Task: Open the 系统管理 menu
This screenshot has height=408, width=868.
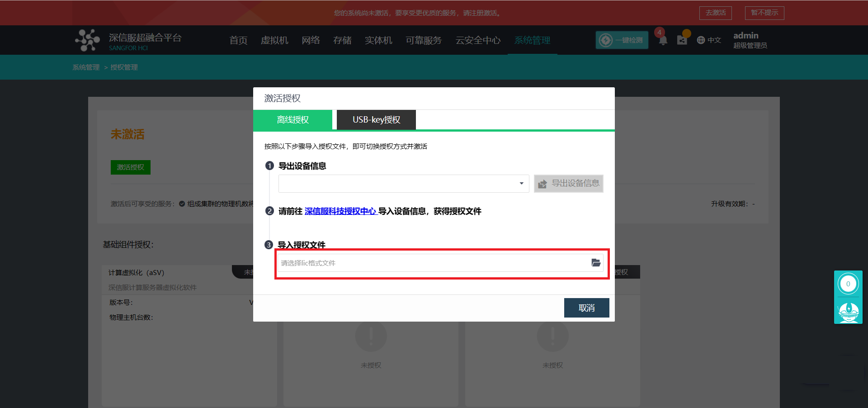Action: click(x=532, y=40)
